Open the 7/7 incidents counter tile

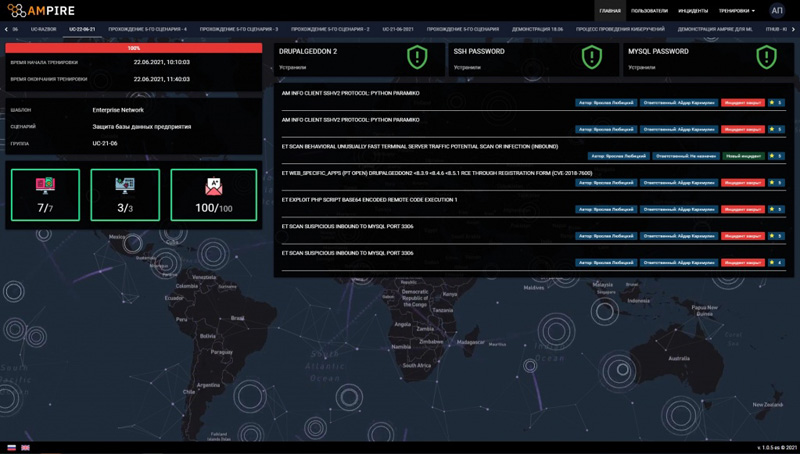pyautogui.click(x=45, y=195)
